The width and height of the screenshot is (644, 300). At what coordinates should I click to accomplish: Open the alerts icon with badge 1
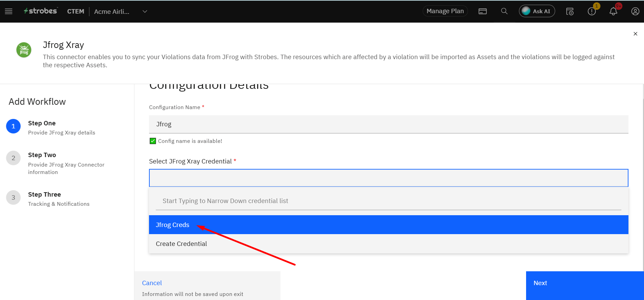click(592, 11)
